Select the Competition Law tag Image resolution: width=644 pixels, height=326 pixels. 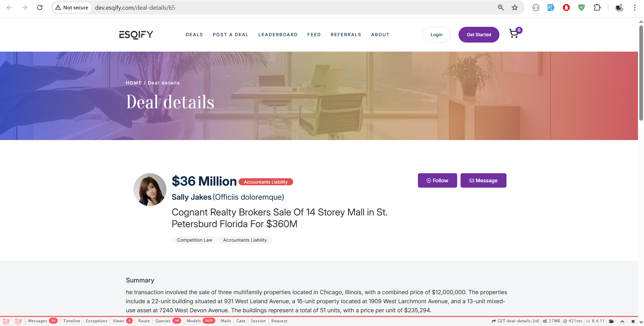click(195, 240)
